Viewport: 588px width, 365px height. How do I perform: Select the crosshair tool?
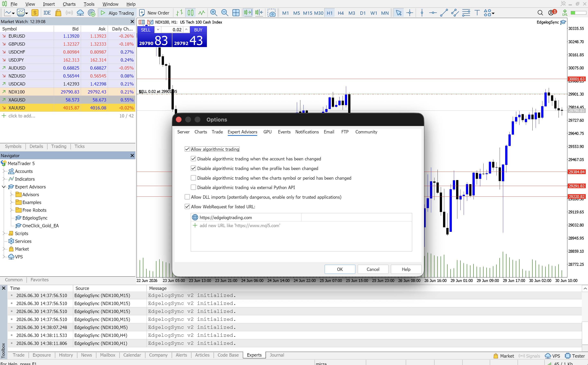pos(410,13)
